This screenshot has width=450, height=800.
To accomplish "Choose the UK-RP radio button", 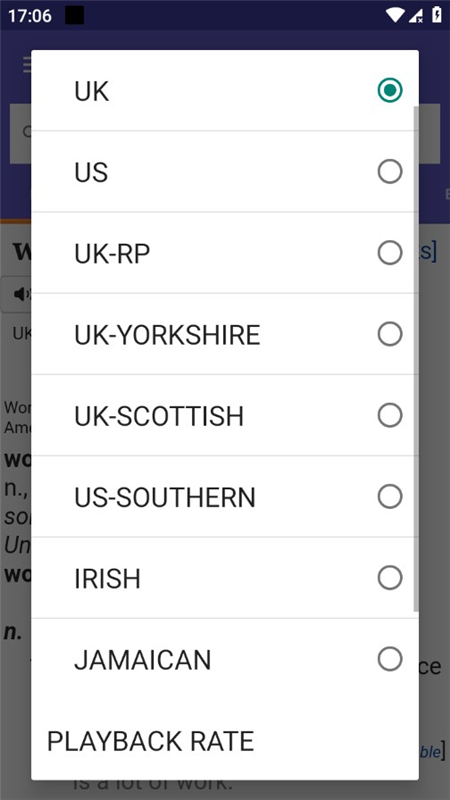I will (x=390, y=253).
